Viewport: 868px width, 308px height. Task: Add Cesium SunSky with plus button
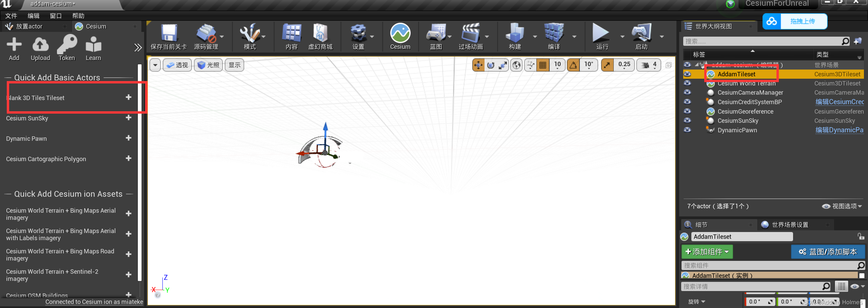pyautogui.click(x=129, y=118)
